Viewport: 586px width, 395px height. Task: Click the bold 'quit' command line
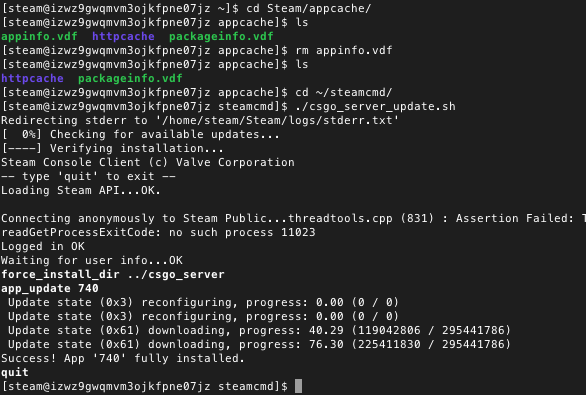coord(15,372)
